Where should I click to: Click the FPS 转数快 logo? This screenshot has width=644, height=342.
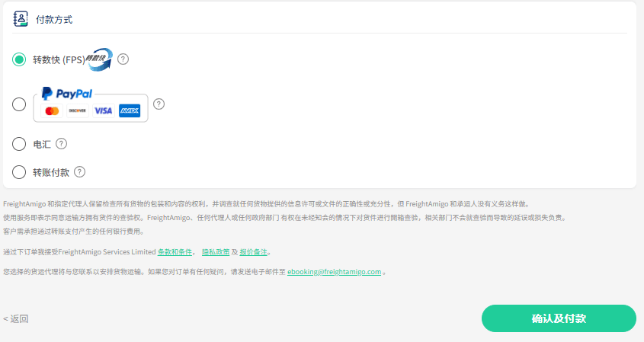(x=99, y=59)
